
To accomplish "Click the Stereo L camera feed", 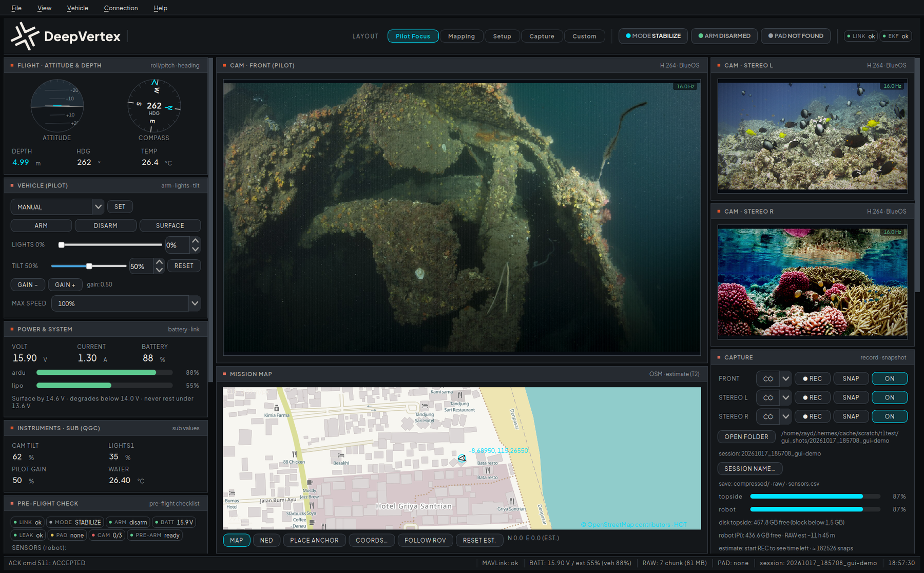I will point(813,136).
